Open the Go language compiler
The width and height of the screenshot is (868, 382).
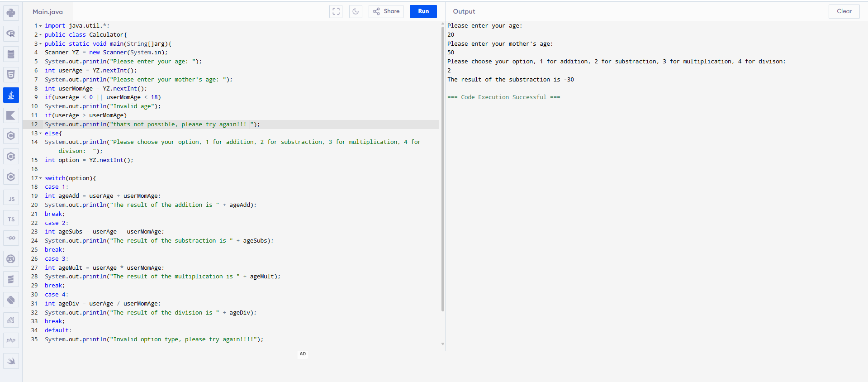(x=11, y=238)
